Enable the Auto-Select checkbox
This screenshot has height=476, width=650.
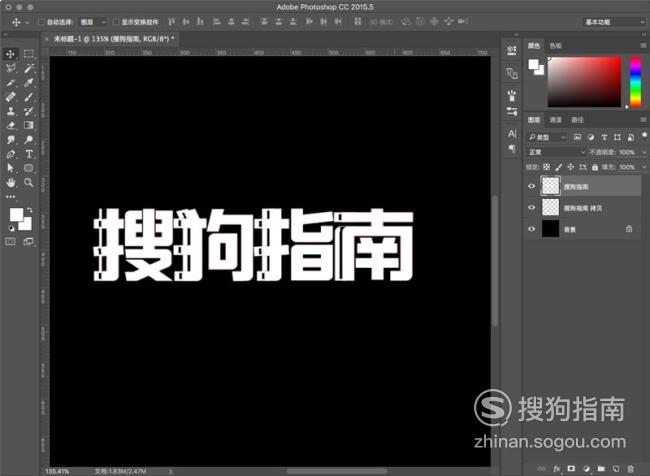[41, 22]
